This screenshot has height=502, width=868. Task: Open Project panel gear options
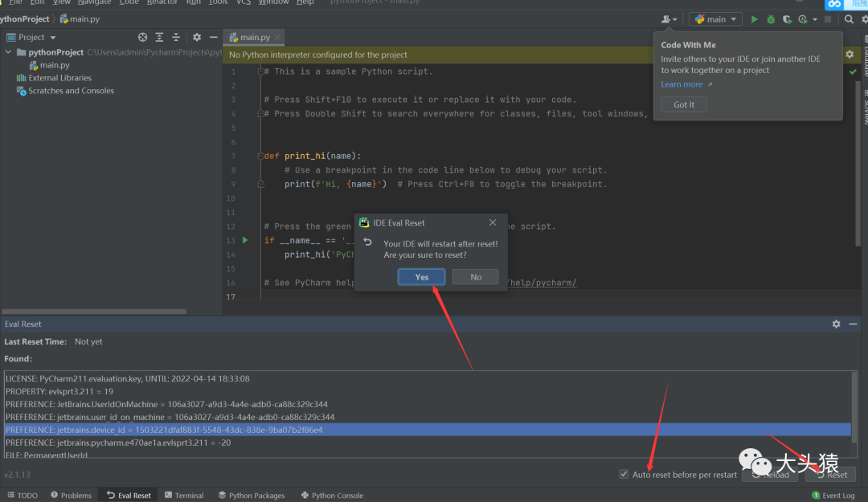pos(197,37)
